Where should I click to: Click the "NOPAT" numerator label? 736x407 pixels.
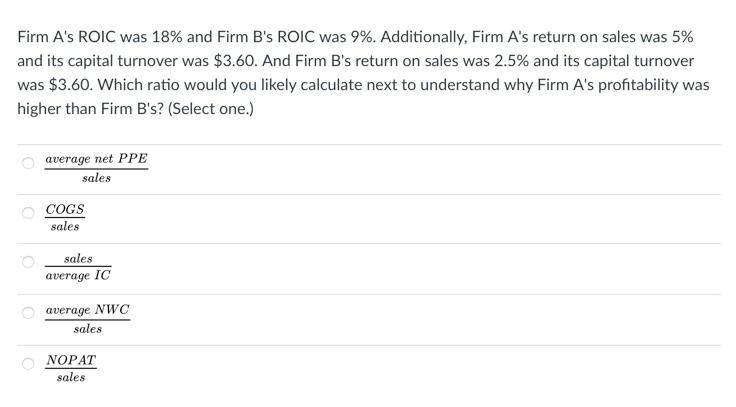click(x=71, y=360)
